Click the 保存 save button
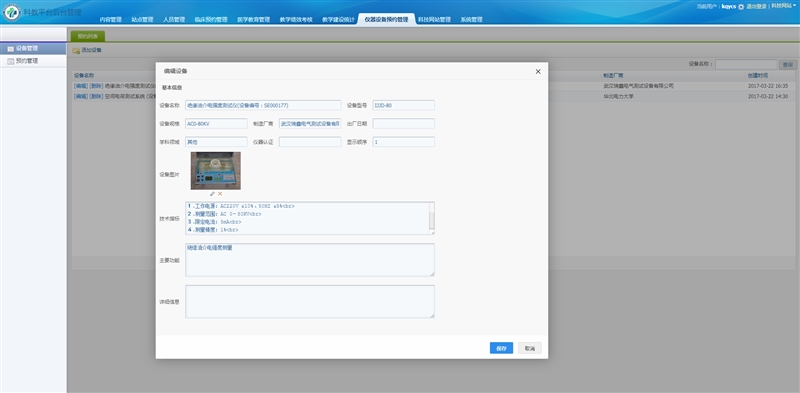Viewport: 800px width, 393px height. click(501, 348)
